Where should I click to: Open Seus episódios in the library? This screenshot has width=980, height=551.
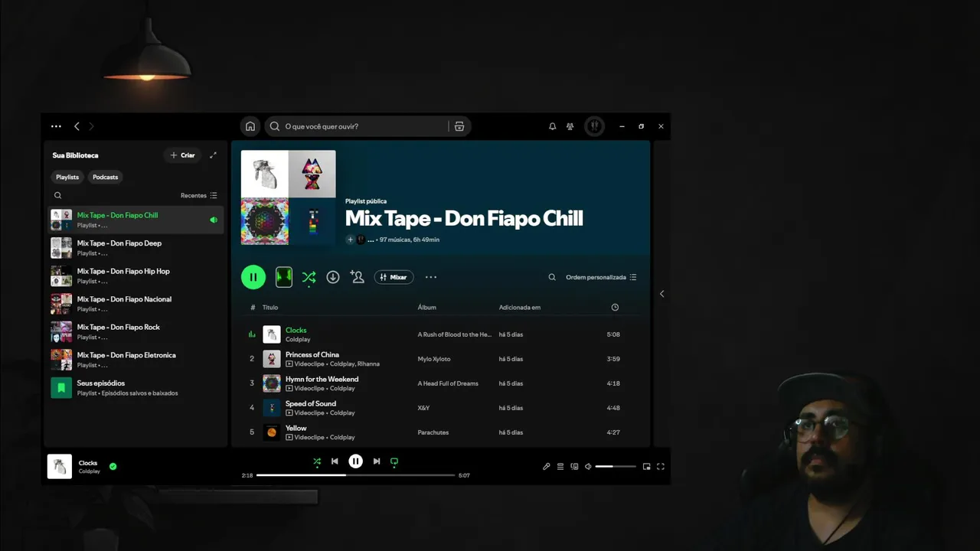pos(136,387)
